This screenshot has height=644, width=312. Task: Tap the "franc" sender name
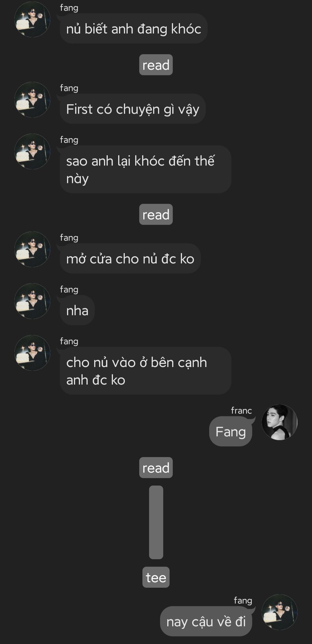point(241,411)
